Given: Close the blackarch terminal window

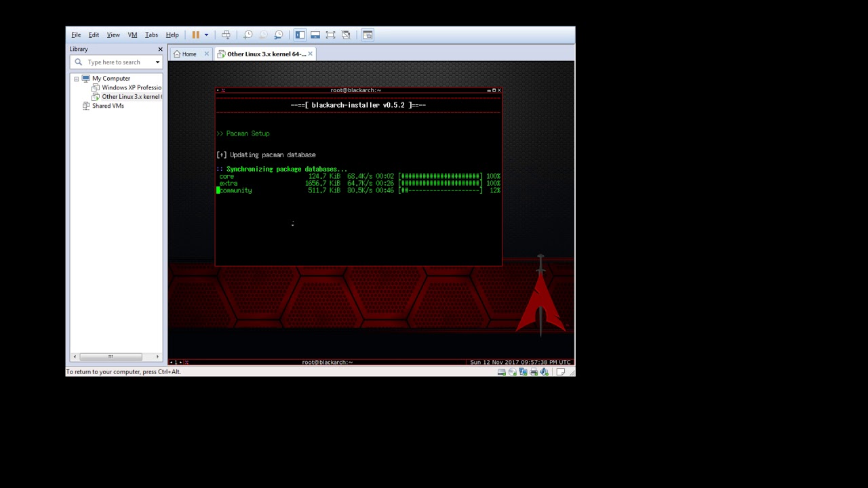Looking at the screenshot, I should pyautogui.click(x=499, y=90).
